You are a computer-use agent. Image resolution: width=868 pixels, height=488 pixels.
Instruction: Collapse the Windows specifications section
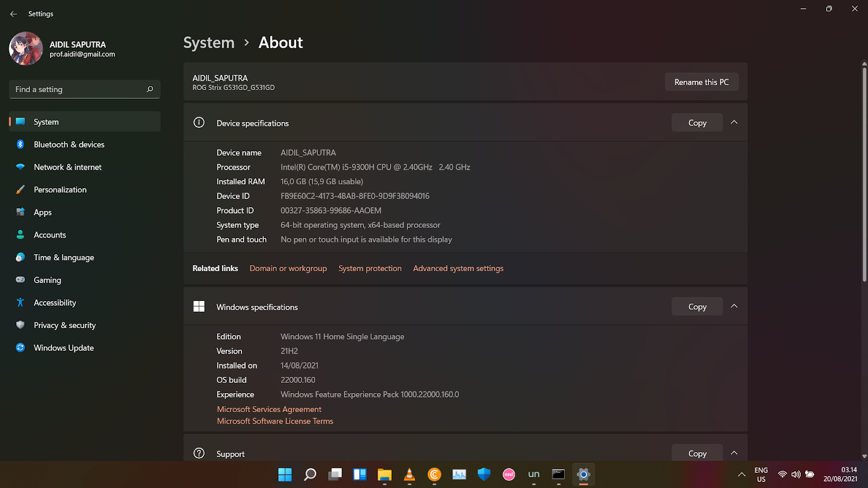coord(734,306)
